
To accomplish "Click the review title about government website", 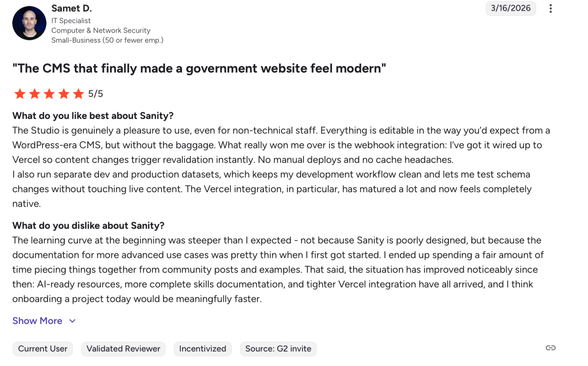I will 199,68.
